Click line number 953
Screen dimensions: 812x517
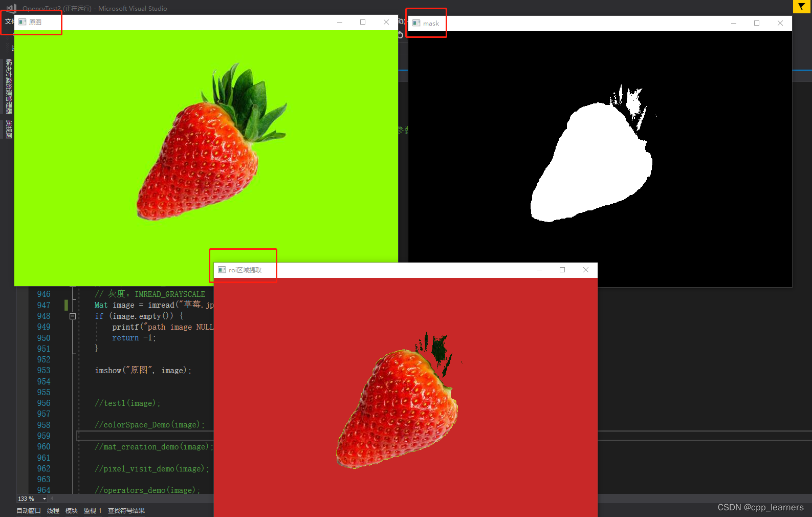click(x=43, y=371)
